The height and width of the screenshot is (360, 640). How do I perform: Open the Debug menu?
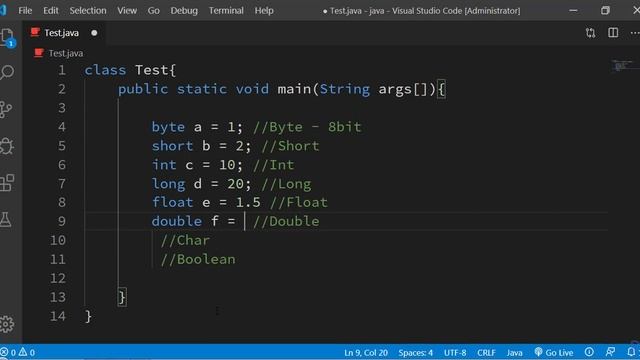point(184,11)
